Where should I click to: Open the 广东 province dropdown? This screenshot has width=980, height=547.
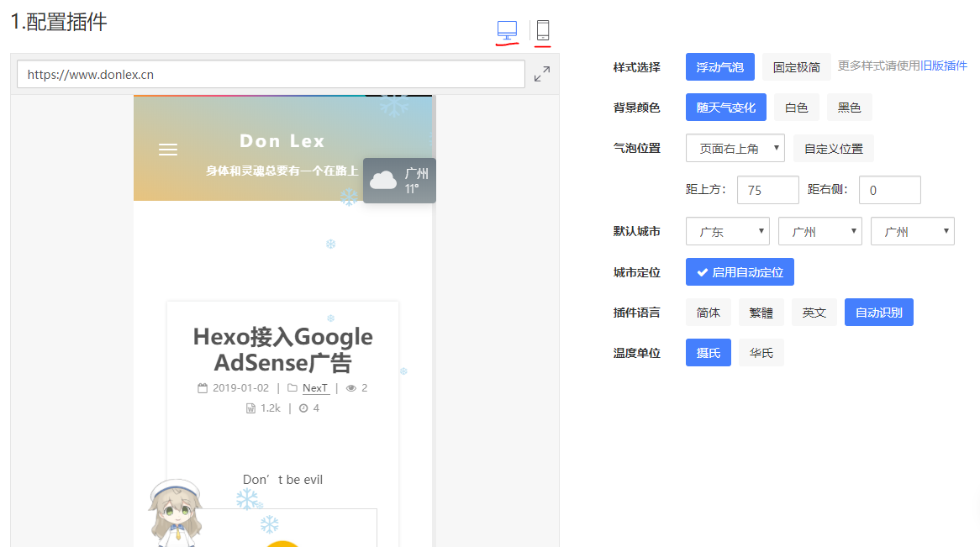[x=727, y=230]
